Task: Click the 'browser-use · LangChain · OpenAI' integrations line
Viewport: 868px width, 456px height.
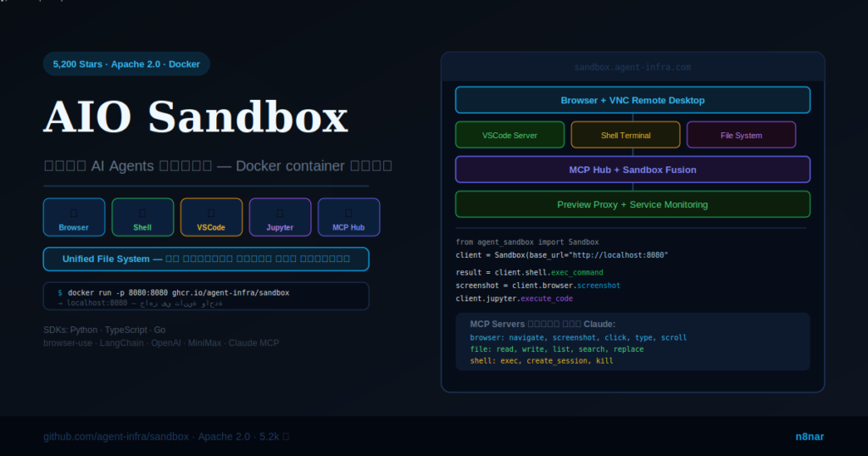Action: [161, 343]
